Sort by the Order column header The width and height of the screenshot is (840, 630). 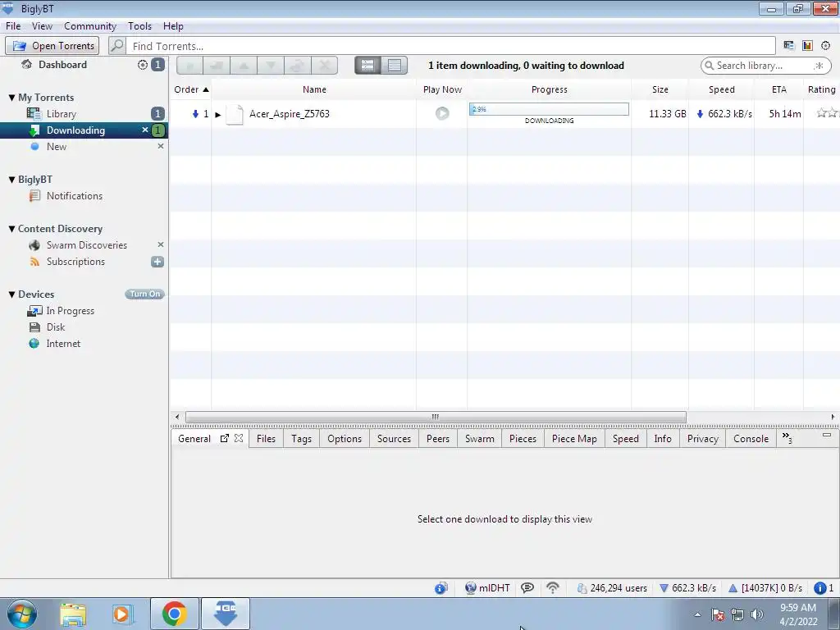190,89
